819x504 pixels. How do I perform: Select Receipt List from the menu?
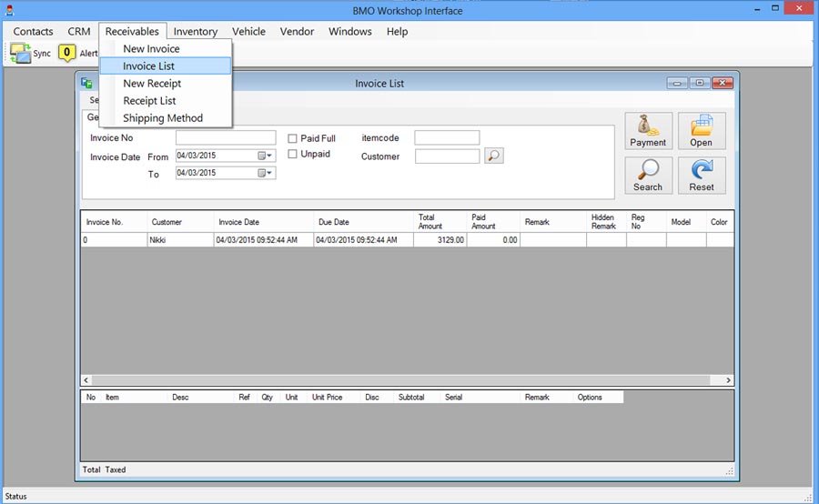click(x=165, y=101)
